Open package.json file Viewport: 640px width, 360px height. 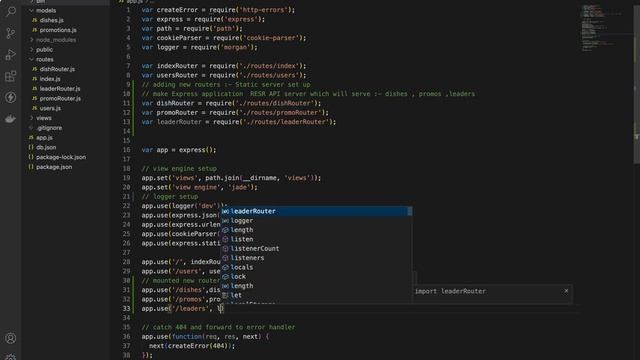point(54,167)
